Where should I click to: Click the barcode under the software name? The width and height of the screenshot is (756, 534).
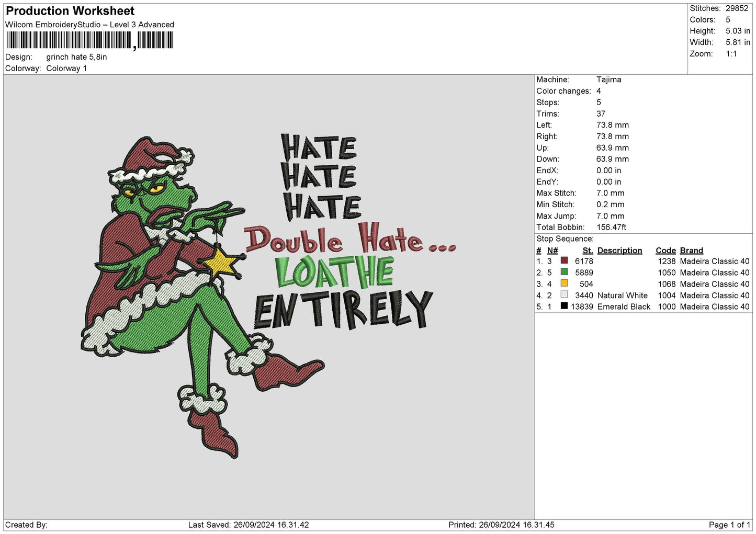click(89, 40)
